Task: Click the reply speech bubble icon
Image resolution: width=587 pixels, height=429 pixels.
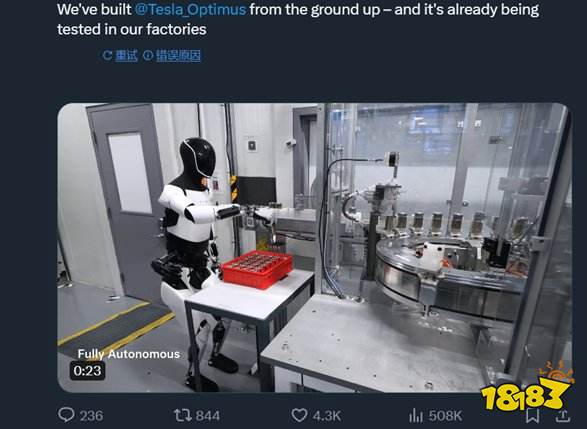Action: (66, 415)
